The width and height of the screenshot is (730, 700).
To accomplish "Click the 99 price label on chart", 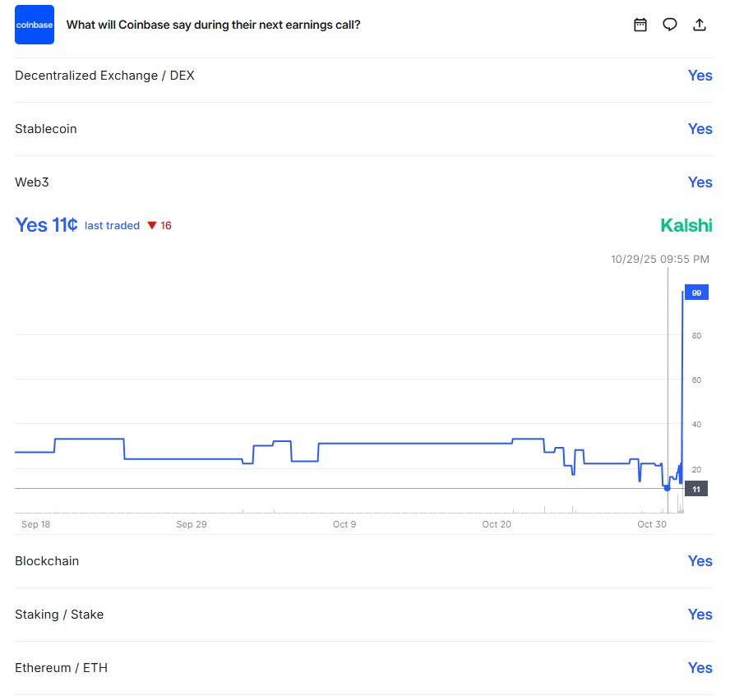I will tap(696, 292).
